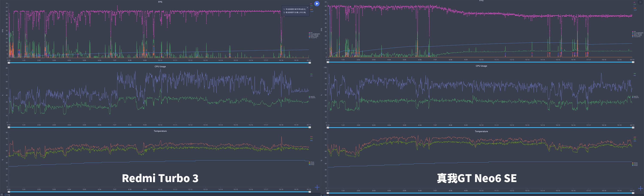
Task: Grab right range handle under Redmi FPS chart
Action: (310, 63)
